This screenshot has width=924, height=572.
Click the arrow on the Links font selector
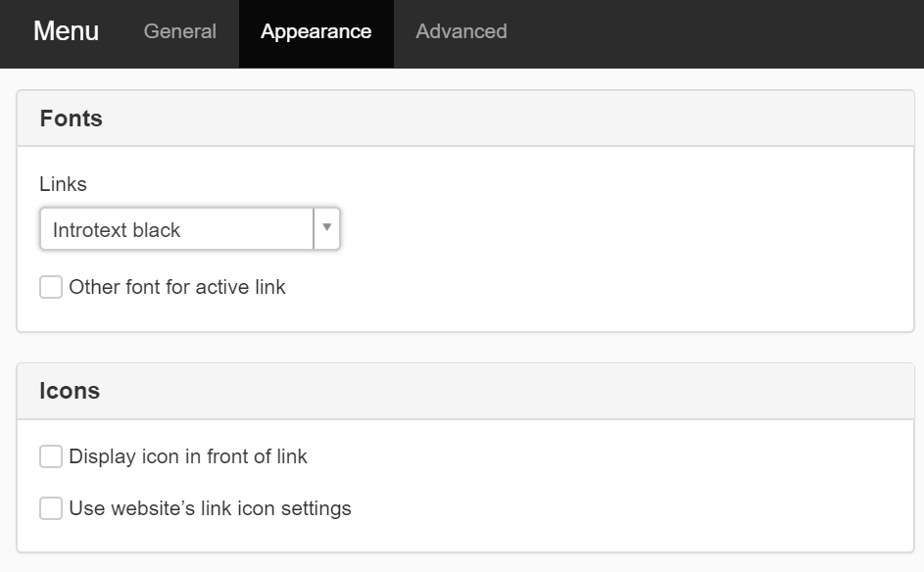pyautogui.click(x=326, y=228)
